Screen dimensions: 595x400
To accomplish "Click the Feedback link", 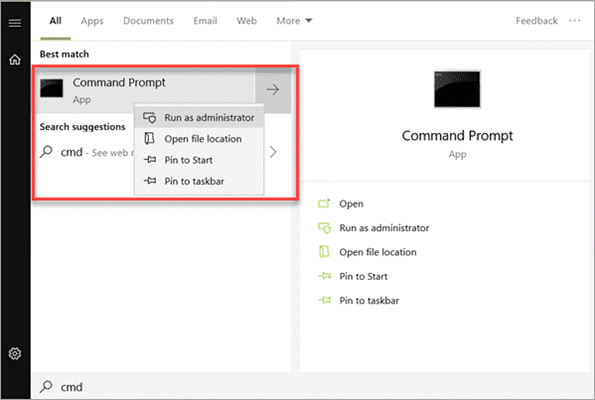I will pos(536,21).
